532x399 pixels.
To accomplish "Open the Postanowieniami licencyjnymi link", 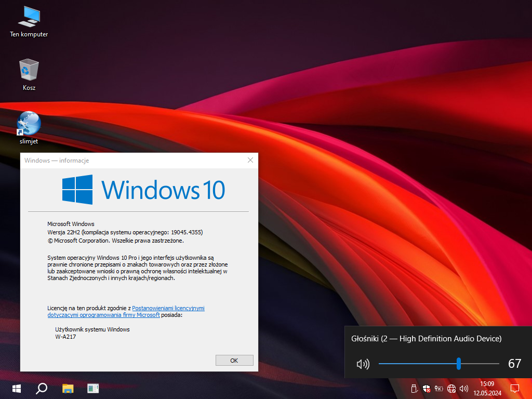I will (168, 308).
